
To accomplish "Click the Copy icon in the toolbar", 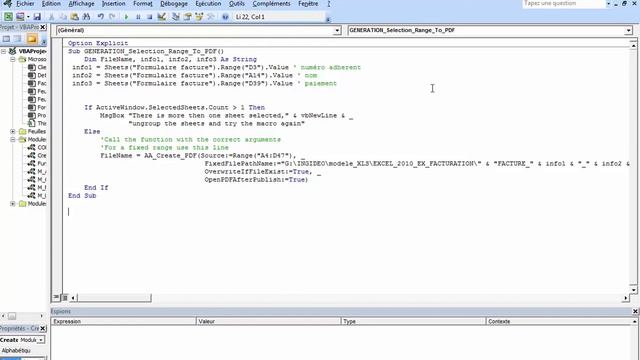I will (63, 17).
